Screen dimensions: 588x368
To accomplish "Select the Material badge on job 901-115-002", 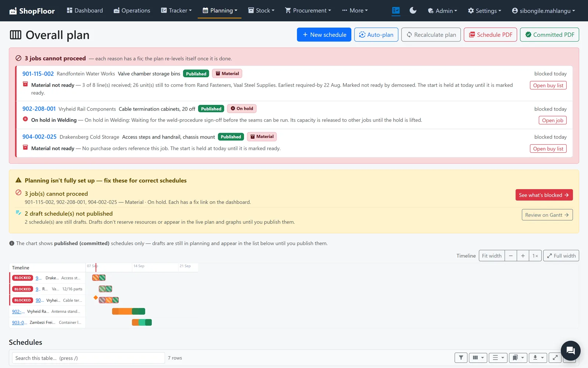I will pyautogui.click(x=227, y=74).
